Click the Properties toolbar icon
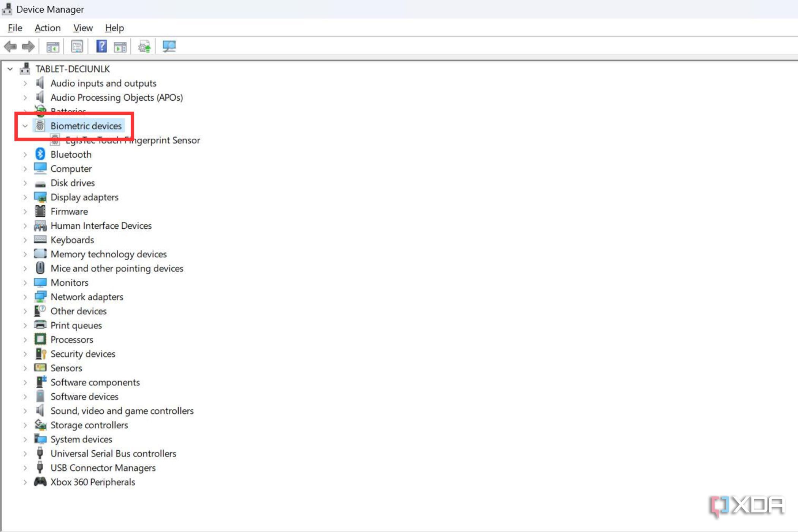Screen dimensions: 798x532 77,47
